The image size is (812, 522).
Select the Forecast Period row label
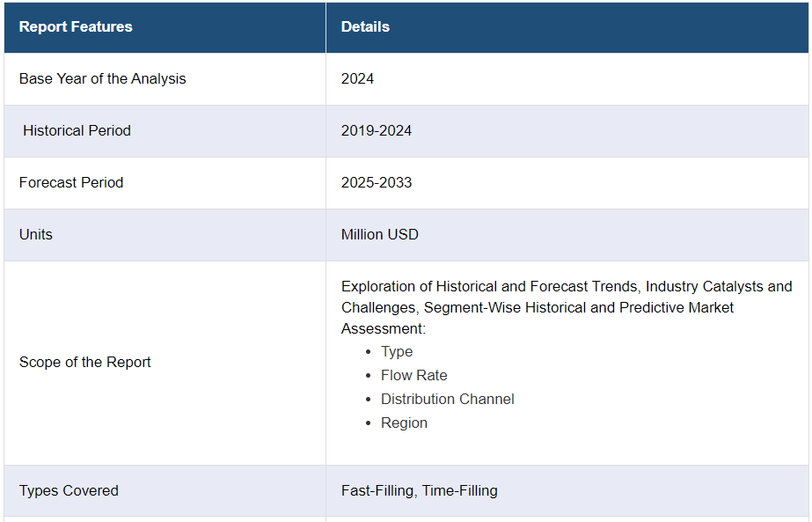[x=71, y=183]
